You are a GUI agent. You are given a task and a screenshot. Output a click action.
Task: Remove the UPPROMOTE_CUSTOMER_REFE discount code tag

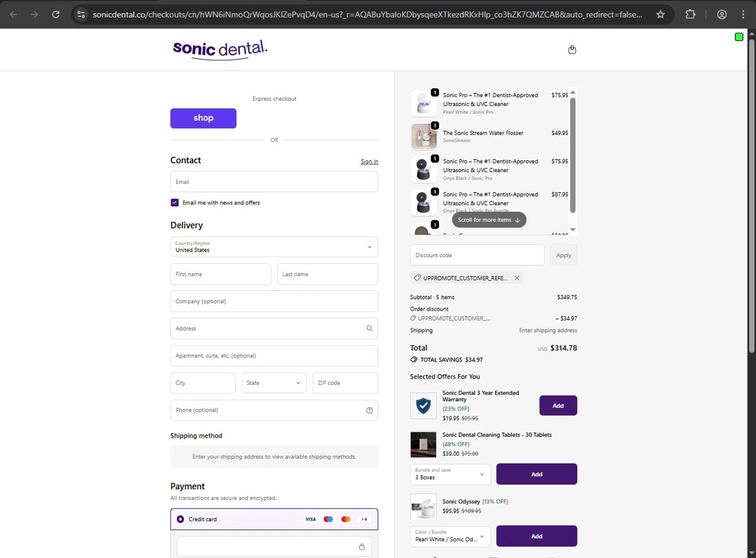tap(517, 278)
